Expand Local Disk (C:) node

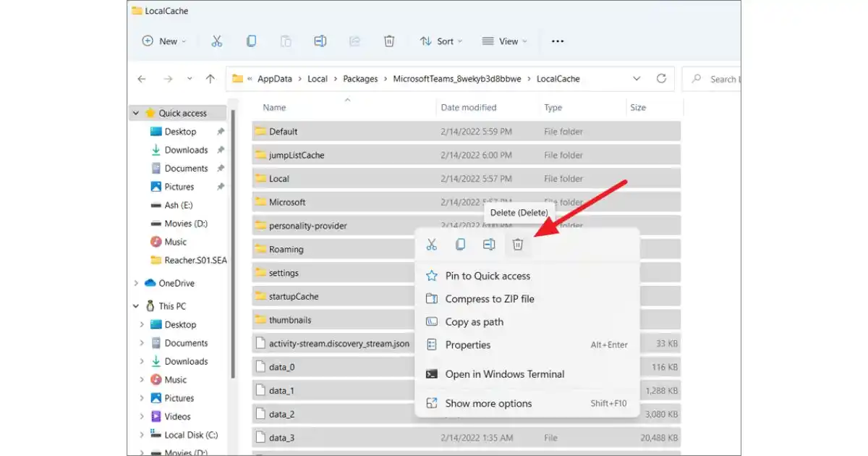coord(142,435)
